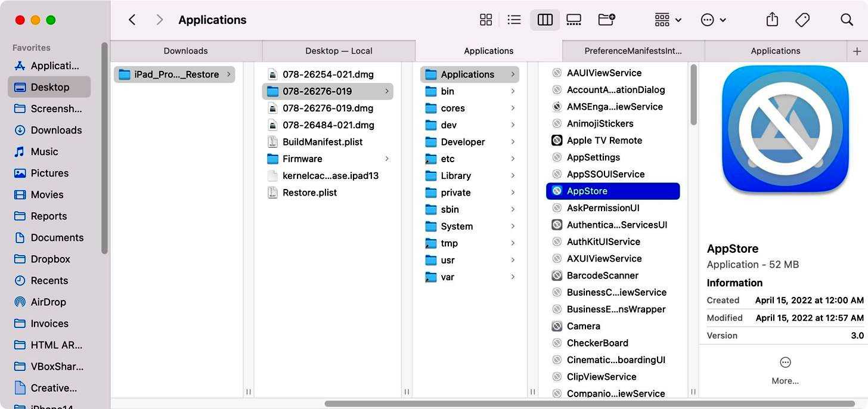
Task: Open the Group By dropdown
Action: 668,20
